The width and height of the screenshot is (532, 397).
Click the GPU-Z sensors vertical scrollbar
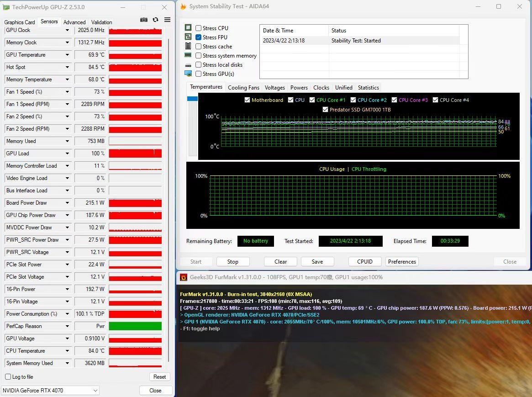point(169,200)
